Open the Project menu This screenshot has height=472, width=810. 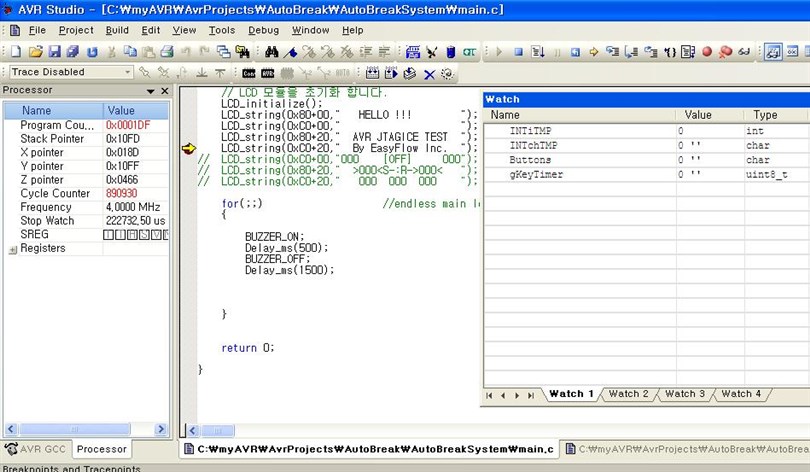[76, 30]
